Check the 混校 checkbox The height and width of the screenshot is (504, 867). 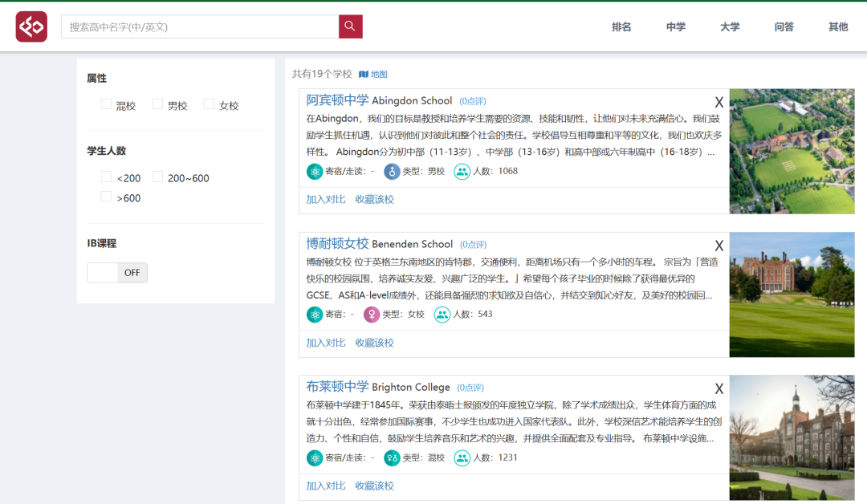point(106,104)
